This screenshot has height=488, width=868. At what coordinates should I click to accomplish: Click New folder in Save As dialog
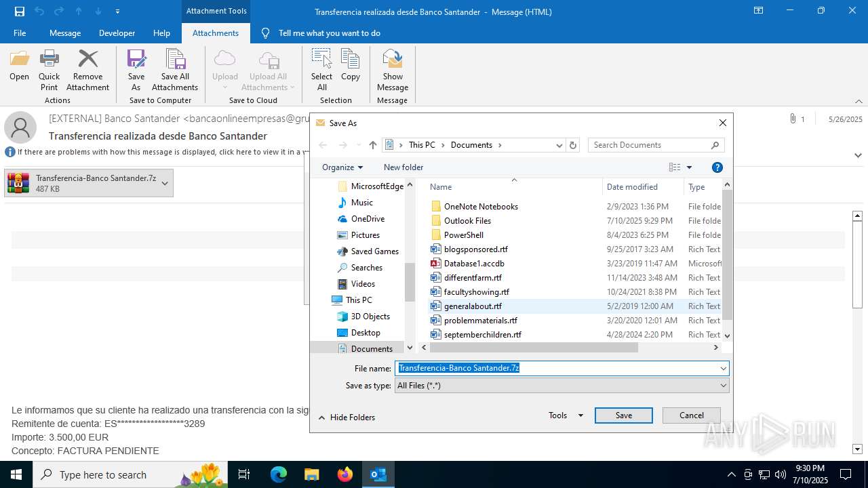403,167
